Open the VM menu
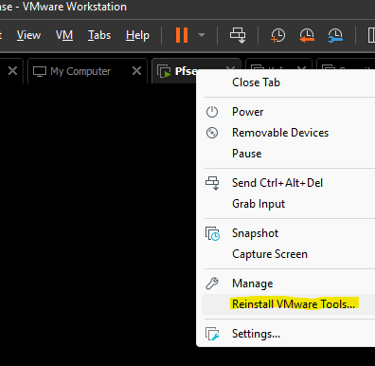 [x=64, y=35]
